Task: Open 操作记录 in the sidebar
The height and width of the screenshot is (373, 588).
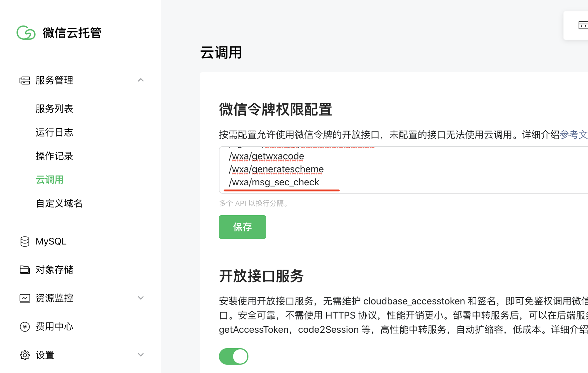Action: pos(54,156)
